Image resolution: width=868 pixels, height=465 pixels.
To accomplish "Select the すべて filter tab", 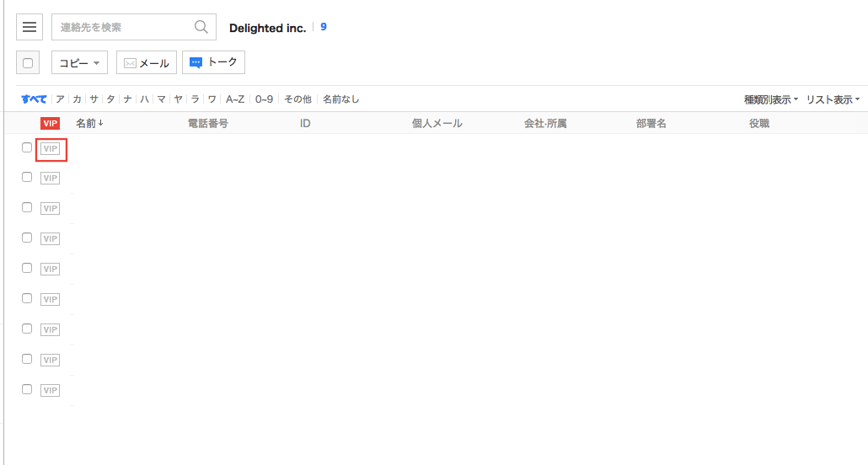I will click(34, 99).
